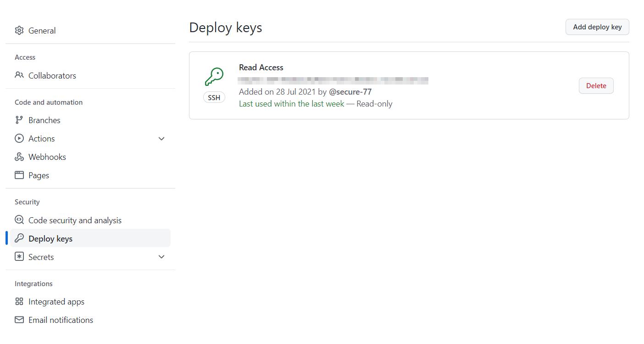Image resolution: width=644 pixels, height=344 pixels.
Task: Click the General gear icon
Action: [19, 31]
